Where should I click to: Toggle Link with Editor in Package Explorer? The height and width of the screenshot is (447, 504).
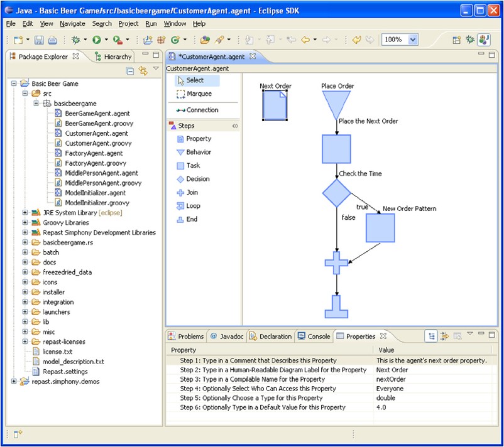click(x=143, y=71)
